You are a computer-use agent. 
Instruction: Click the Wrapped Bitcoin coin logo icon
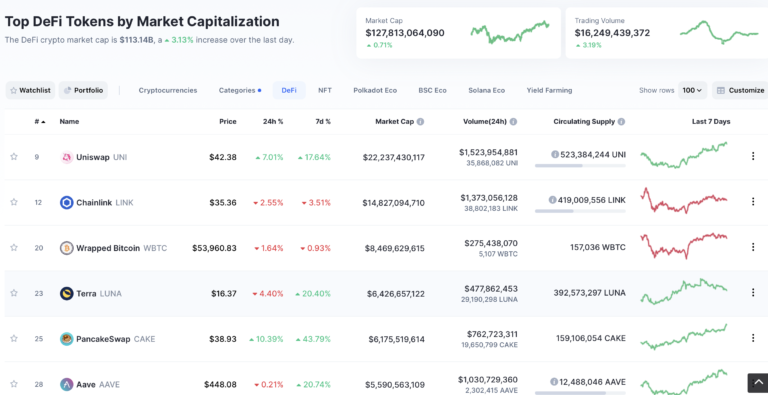click(67, 248)
